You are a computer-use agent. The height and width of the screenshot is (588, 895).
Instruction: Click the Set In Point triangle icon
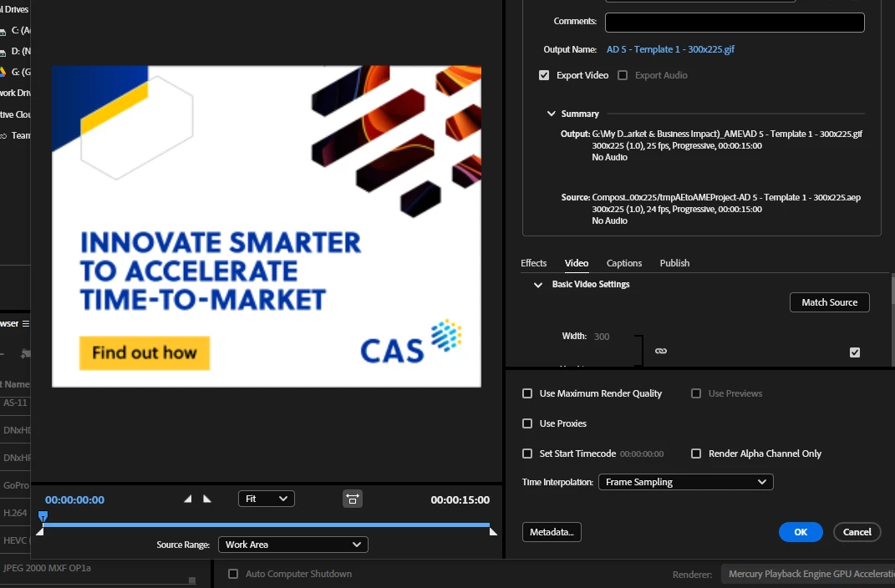coord(188,499)
